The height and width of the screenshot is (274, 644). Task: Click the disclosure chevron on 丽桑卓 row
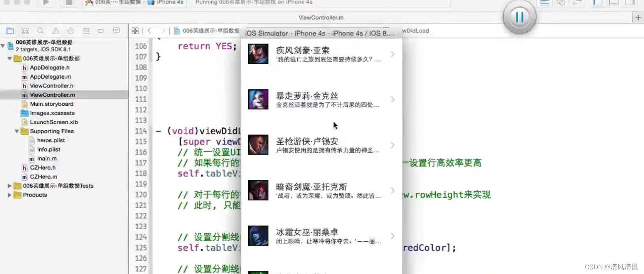click(x=393, y=236)
